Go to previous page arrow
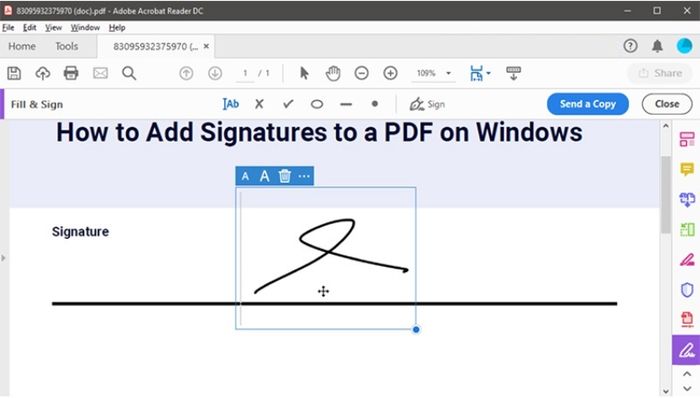Screen dimensions: 700x398 click(x=186, y=73)
